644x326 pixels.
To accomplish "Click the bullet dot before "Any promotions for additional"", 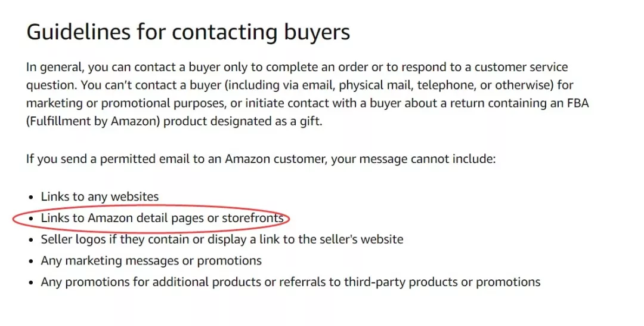I will click(x=32, y=282).
